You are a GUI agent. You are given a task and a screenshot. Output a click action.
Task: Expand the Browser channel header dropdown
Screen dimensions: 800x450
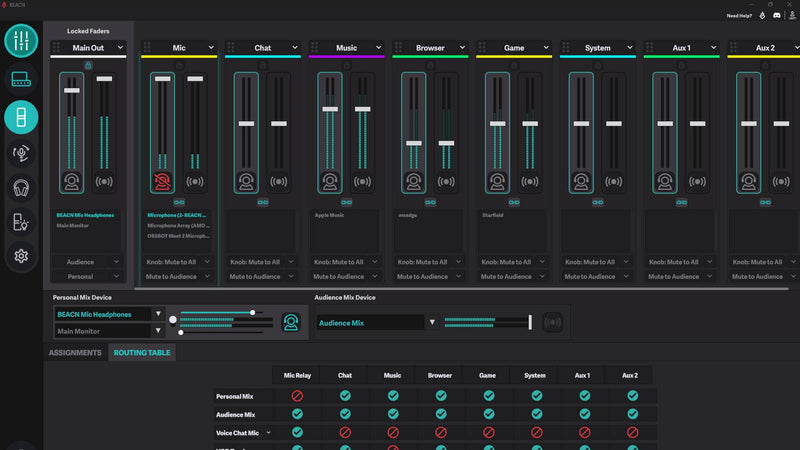462,47
